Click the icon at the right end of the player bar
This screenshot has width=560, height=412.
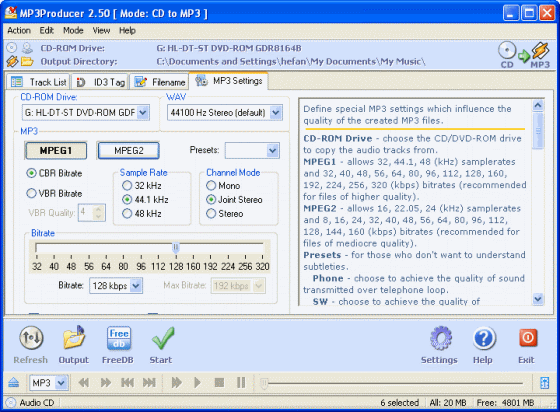coord(544,383)
